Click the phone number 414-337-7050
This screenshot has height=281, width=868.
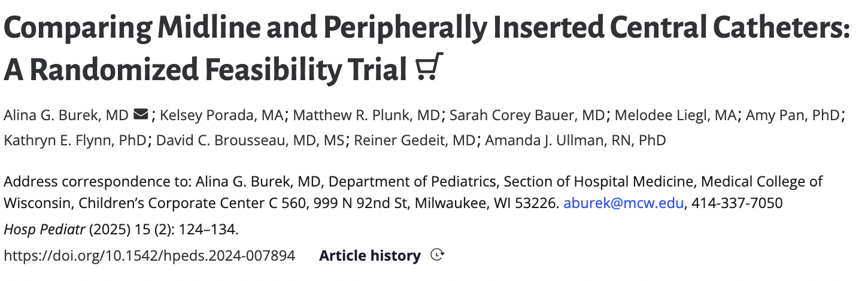click(738, 203)
